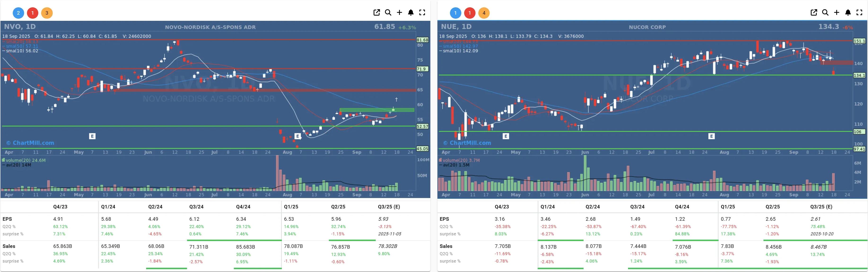Click orange badge 4 on NUE card
The width and height of the screenshot is (868, 272).
484,13
